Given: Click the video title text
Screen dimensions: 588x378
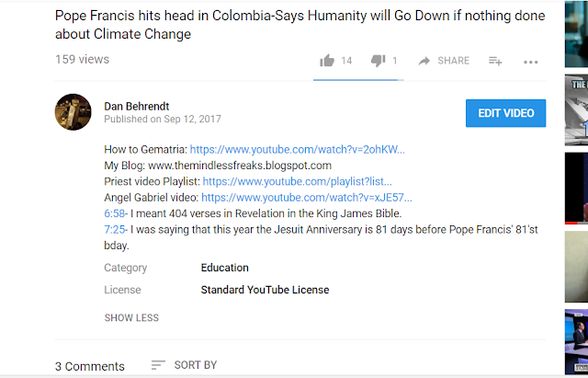Looking at the screenshot, I should coord(300,25).
